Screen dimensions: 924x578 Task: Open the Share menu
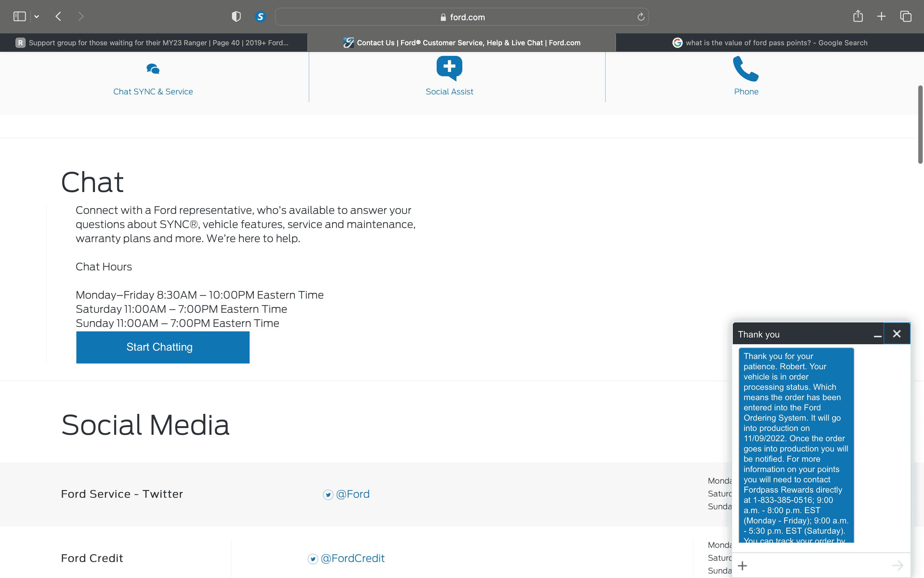tap(858, 16)
